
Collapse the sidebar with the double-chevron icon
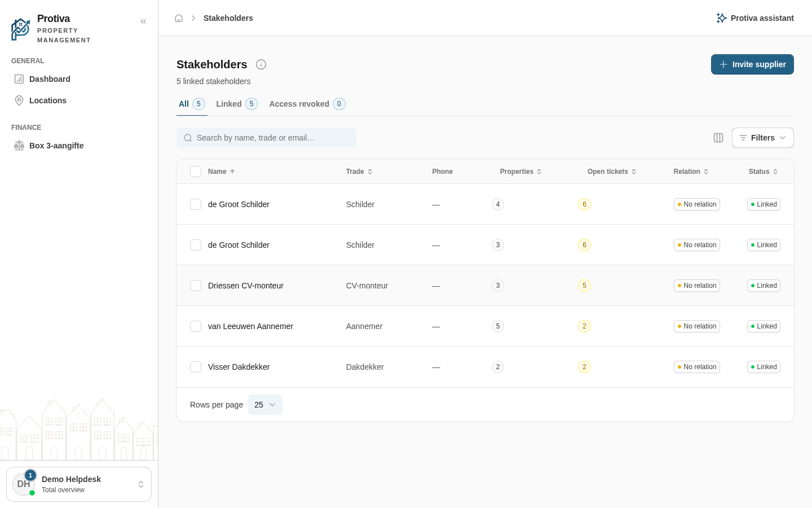[x=143, y=21]
